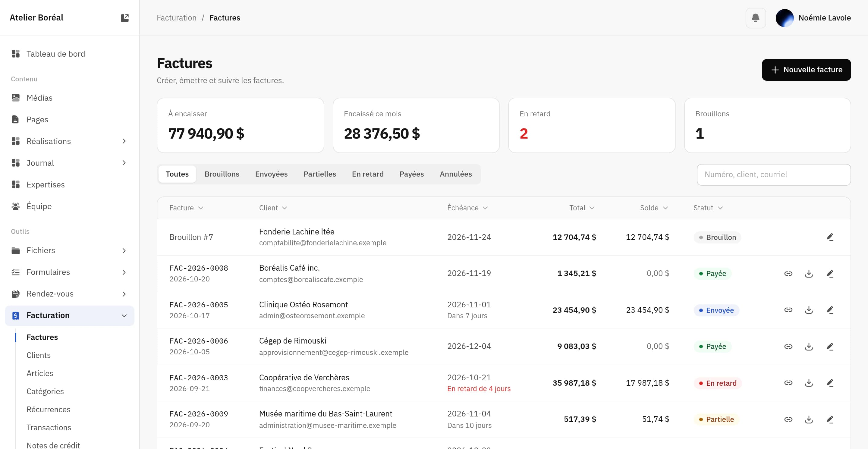Sort by the Statut column header
Viewport: 868px width, 449px height.
coord(708,208)
